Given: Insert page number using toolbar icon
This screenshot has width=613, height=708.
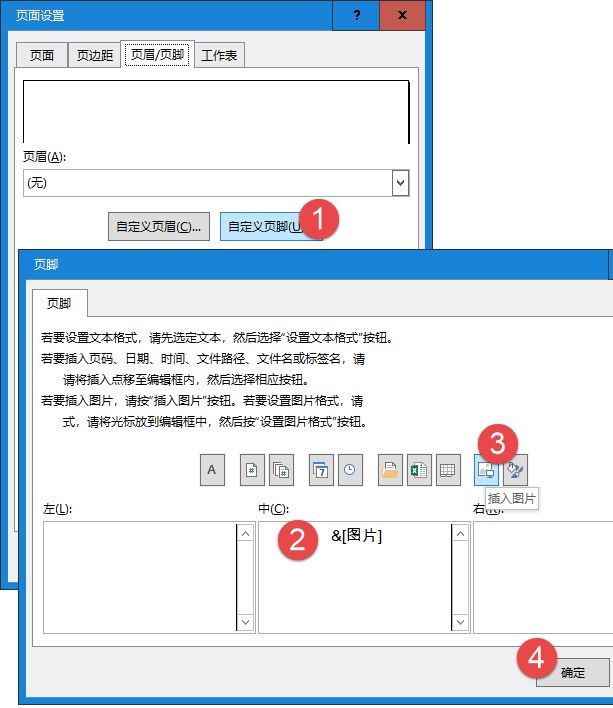Looking at the screenshot, I should [x=254, y=470].
